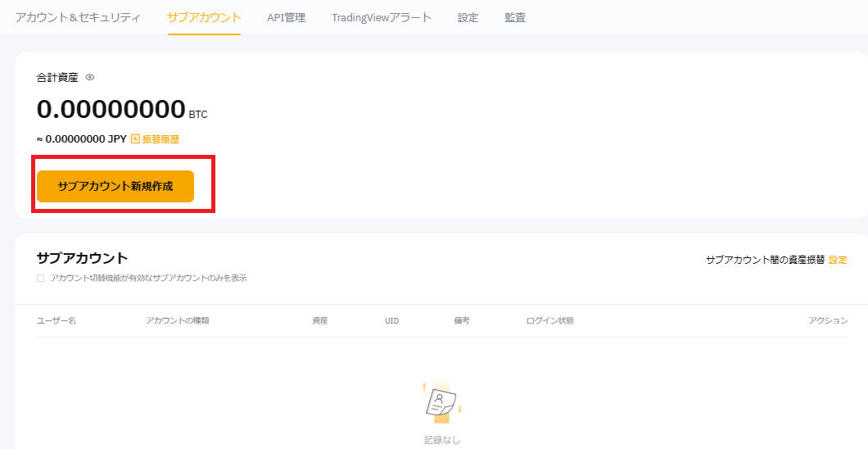Enable the アカウント切替機能 filter checkbox
Viewport: 868px width, 449px height.
click(40, 279)
